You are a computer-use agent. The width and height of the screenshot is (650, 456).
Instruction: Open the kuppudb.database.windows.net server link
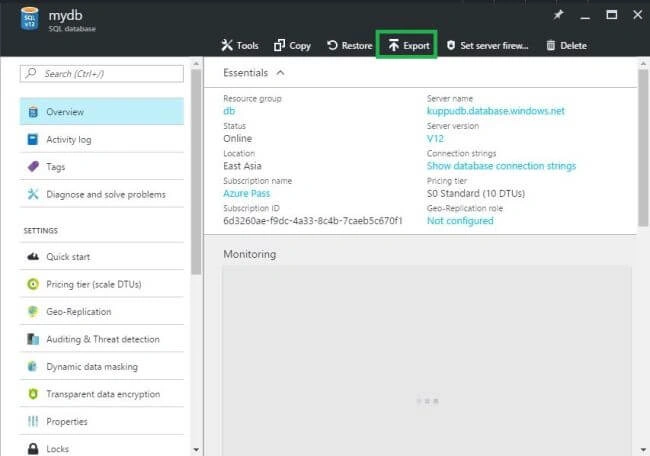click(495, 111)
